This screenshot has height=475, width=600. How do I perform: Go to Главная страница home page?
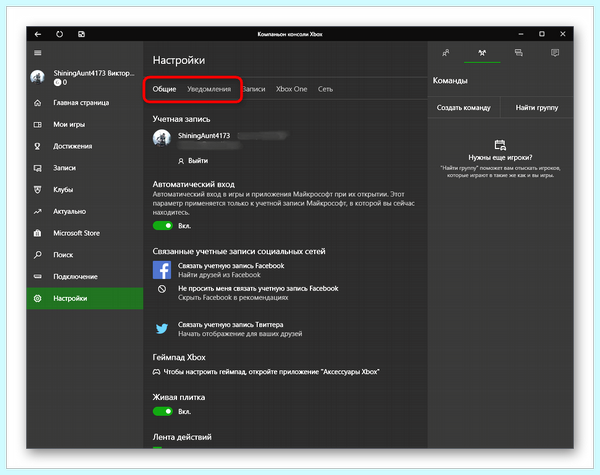[85, 103]
